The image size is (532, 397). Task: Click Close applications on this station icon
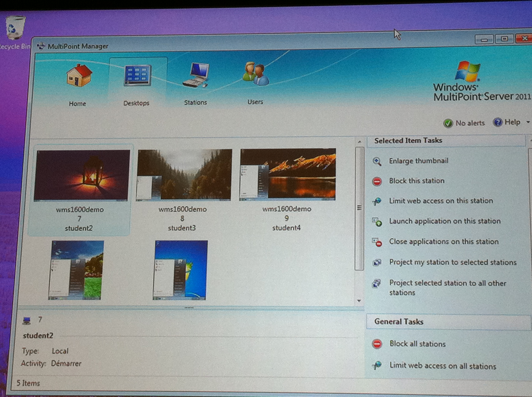[x=377, y=242]
